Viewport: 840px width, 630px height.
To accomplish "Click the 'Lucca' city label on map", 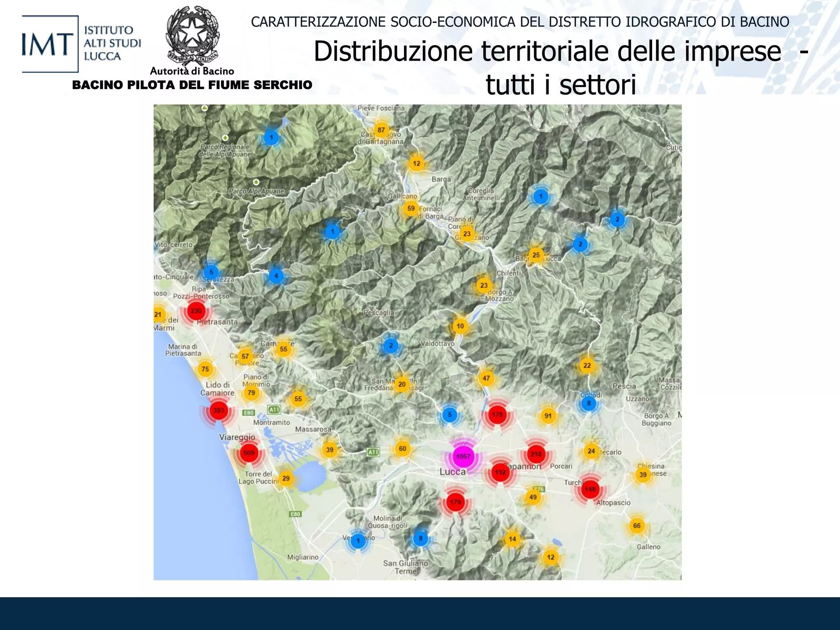I will pos(452,472).
